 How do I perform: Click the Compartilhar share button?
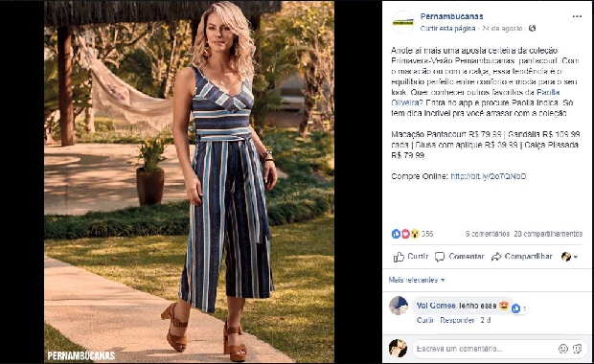522,257
